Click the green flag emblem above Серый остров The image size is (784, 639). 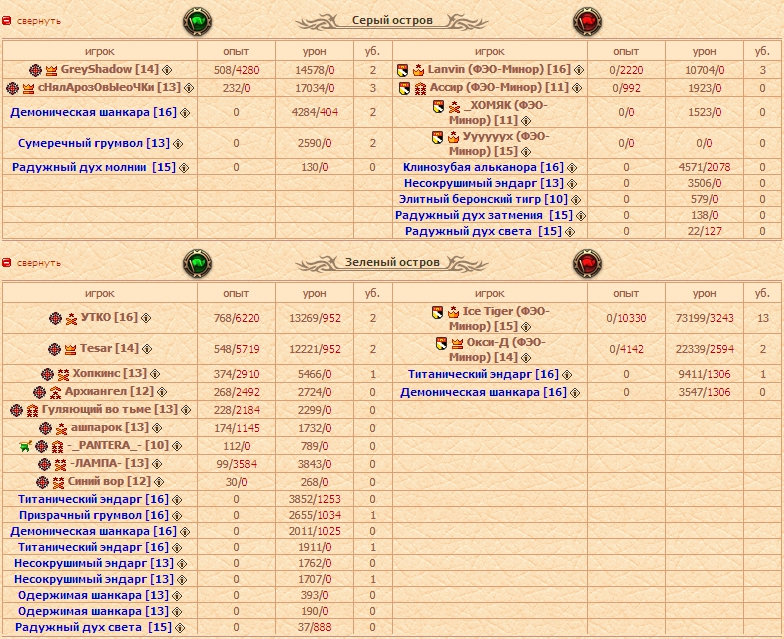click(198, 22)
